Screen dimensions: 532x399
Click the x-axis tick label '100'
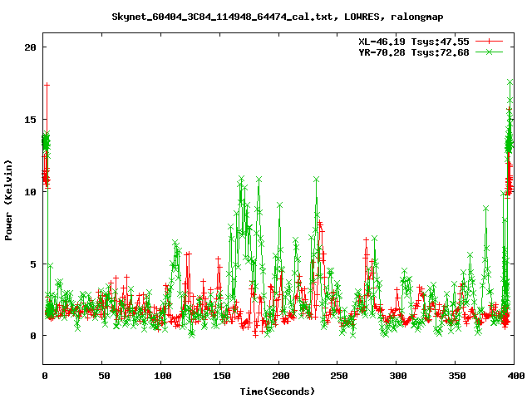[x=163, y=376]
